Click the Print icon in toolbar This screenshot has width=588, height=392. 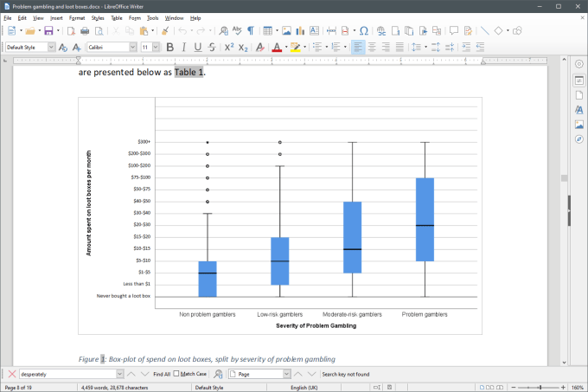click(85, 31)
